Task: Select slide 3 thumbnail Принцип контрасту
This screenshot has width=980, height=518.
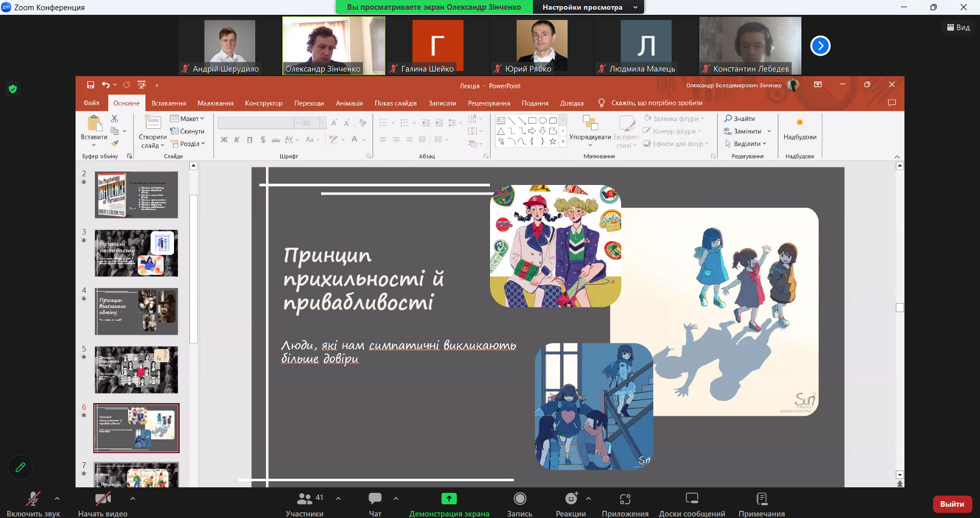Action: (136, 253)
